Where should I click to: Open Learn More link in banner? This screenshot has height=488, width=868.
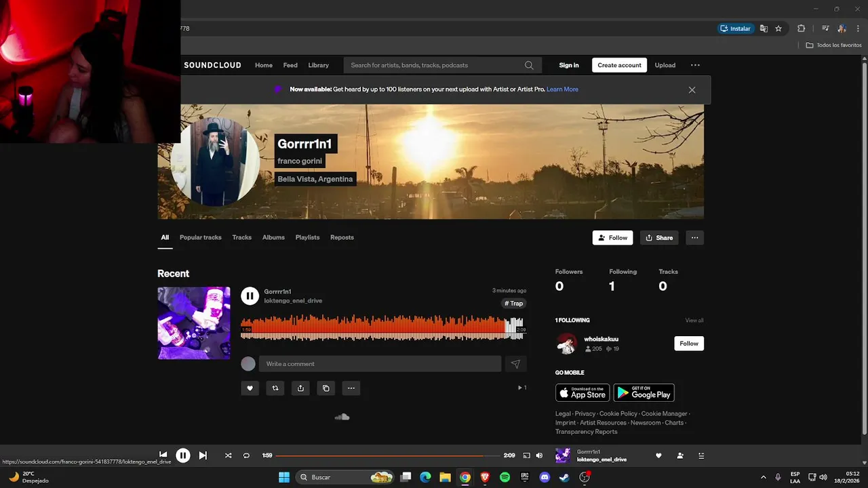click(x=562, y=89)
